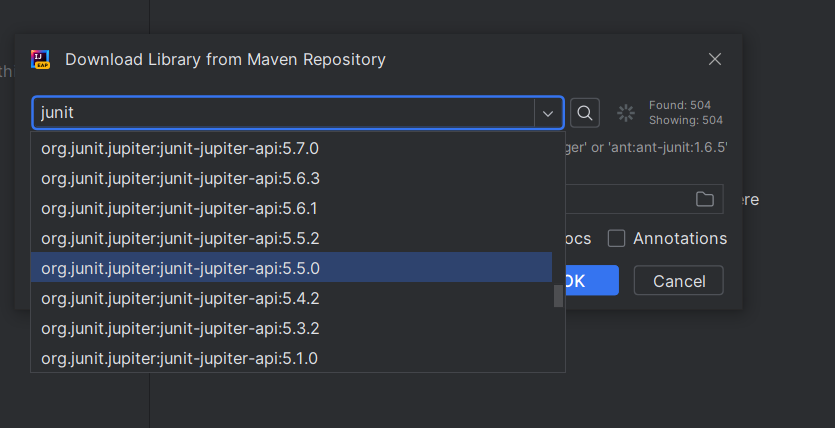Select junit-jupiter-api:5.6.1 from the list
Image resolution: width=835 pixels, height=428 pixels.
(291, 208)
